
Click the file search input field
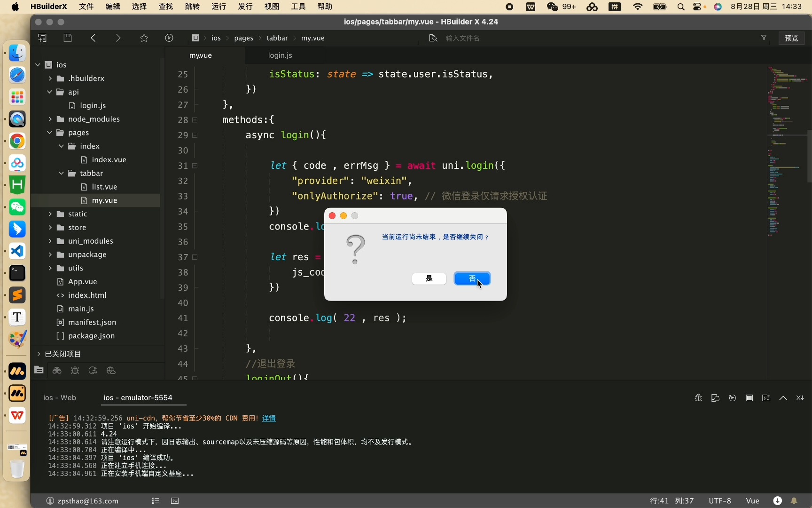click(x=597, y=38)
